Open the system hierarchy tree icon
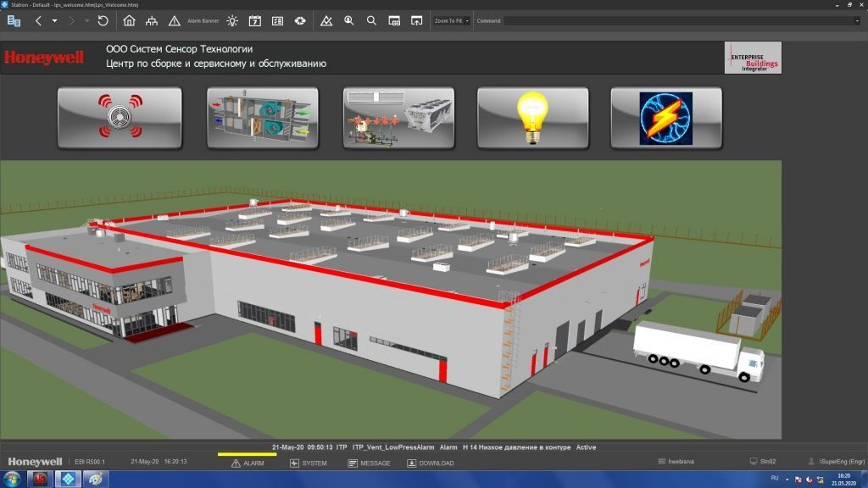Image resolution: width=868 pixels, height=488 pixels. pyautogui.click(x=152, y=20)
